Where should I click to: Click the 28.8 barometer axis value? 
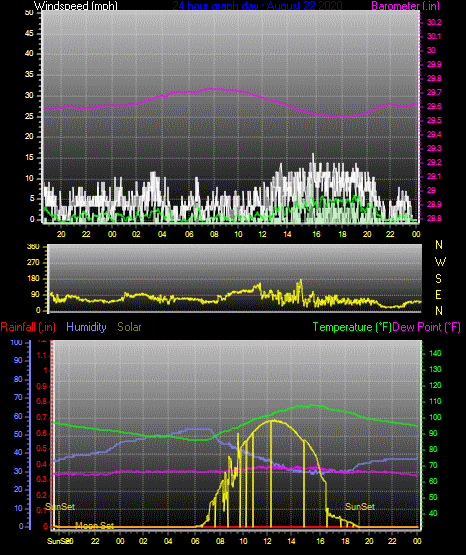434,218
